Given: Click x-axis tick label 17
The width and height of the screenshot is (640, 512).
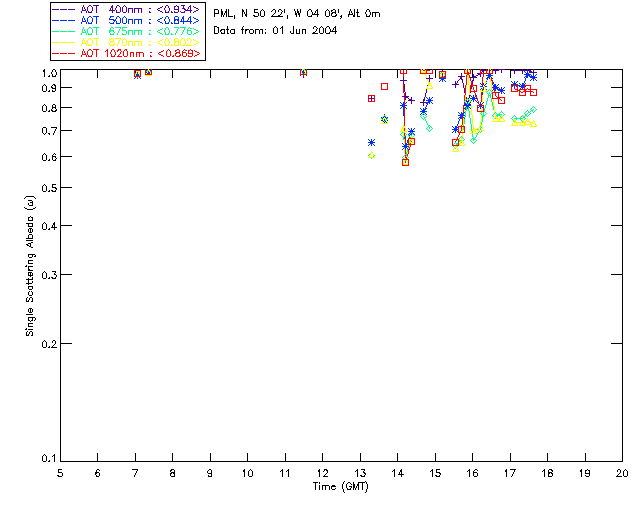Looking at the screenshot, I should 510,473.
